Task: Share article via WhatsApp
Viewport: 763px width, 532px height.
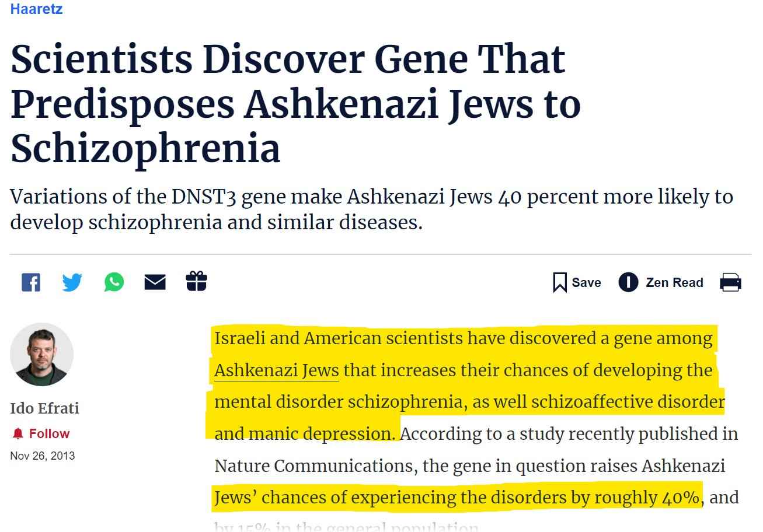Action: [x=114, y=282]
